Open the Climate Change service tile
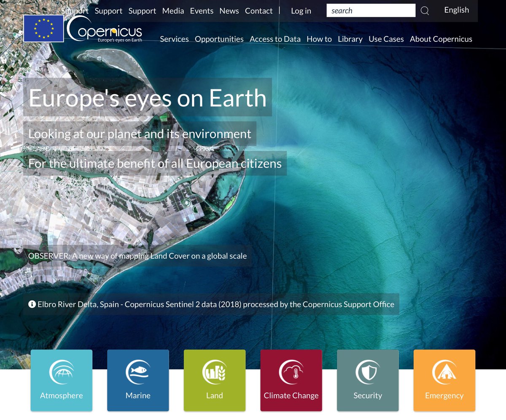 pos(291,380)
